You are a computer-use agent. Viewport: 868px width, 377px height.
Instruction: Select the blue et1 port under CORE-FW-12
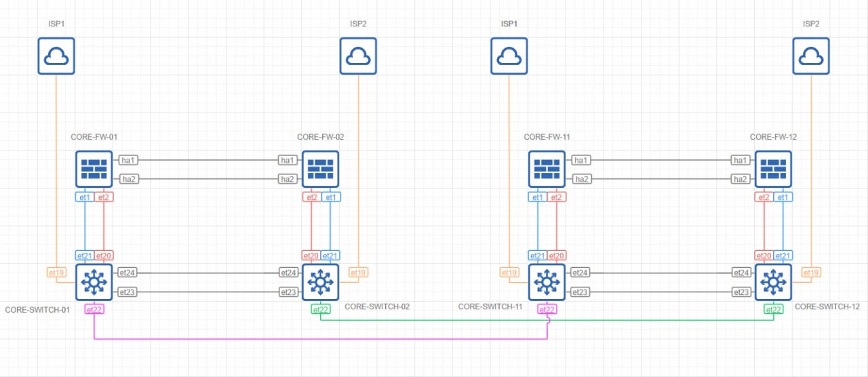pyautogui.click(x=783, y=197)
